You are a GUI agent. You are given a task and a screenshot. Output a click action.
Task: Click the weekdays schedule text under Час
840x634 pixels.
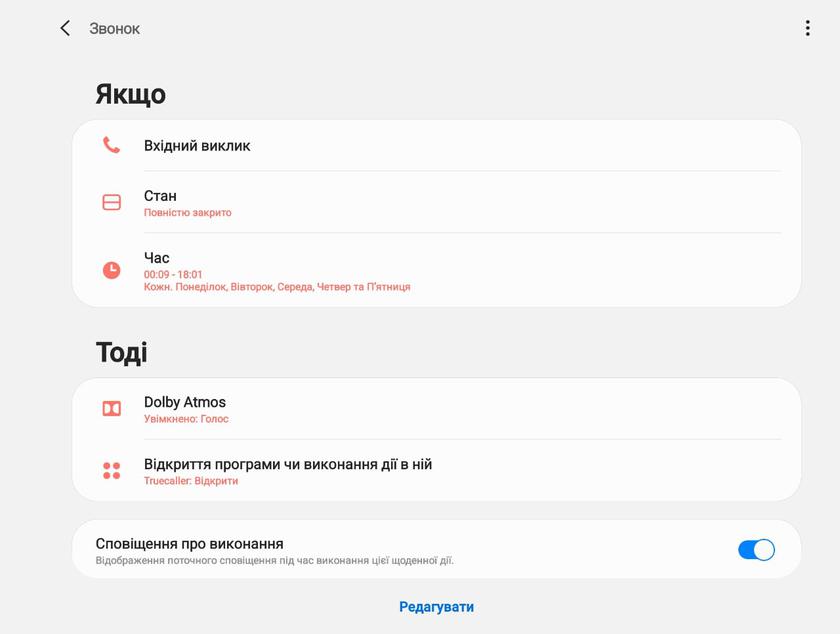click(277, 287)
